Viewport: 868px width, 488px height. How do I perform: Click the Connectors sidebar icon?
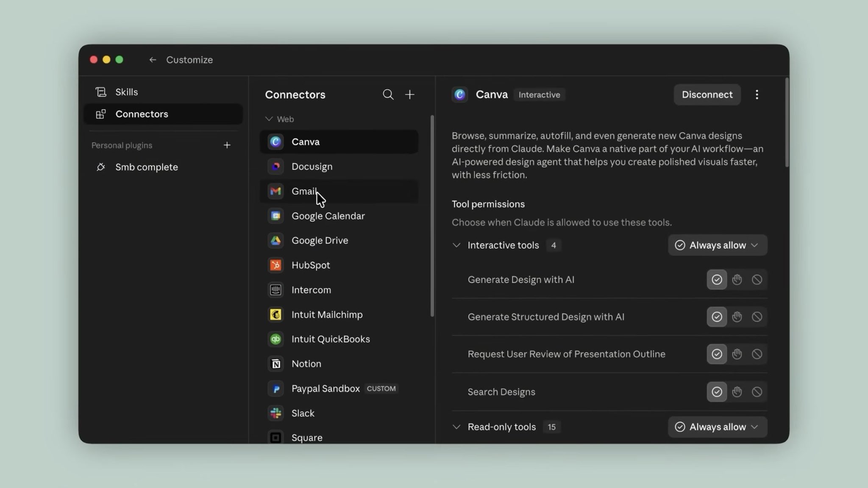(x=101, y=114)
